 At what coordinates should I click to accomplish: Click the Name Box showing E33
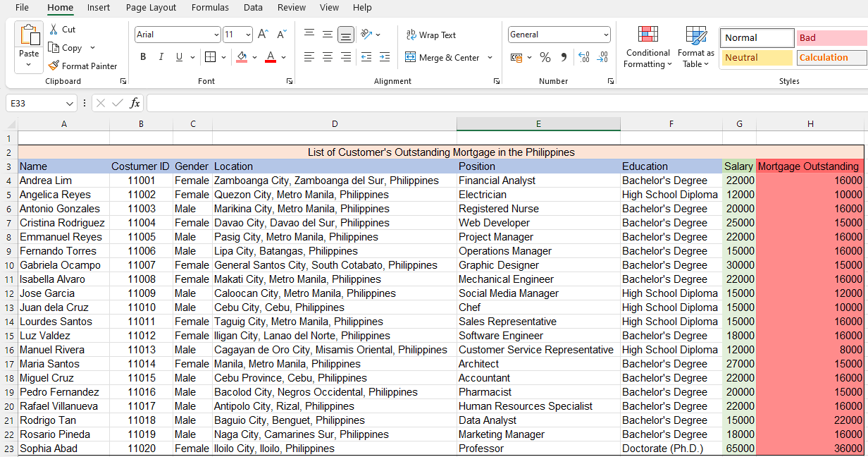[35, 103]
